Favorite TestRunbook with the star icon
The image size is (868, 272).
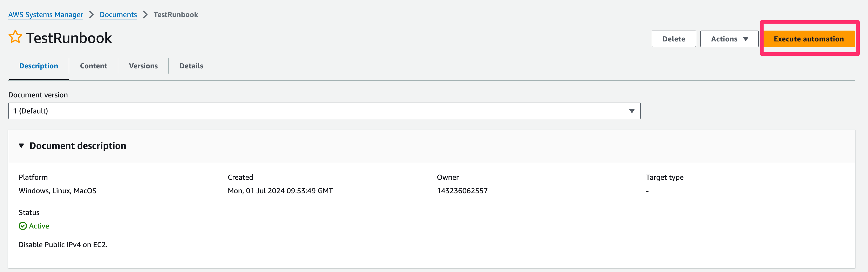15,37
